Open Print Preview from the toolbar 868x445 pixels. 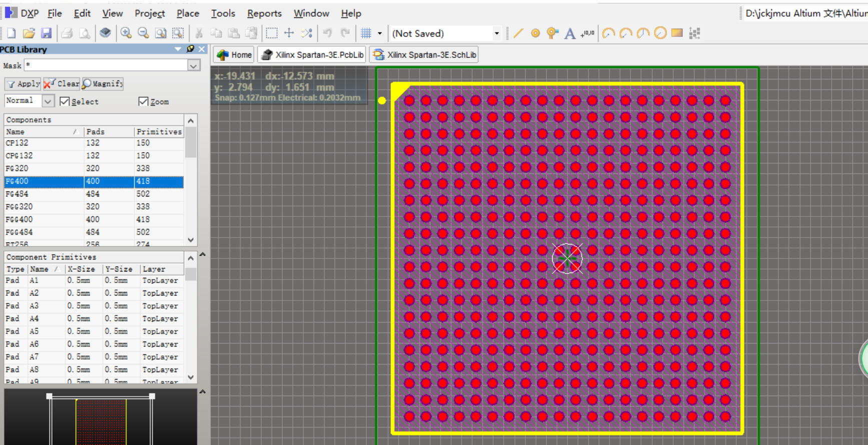pyautogui.click(x=85, y=33)
